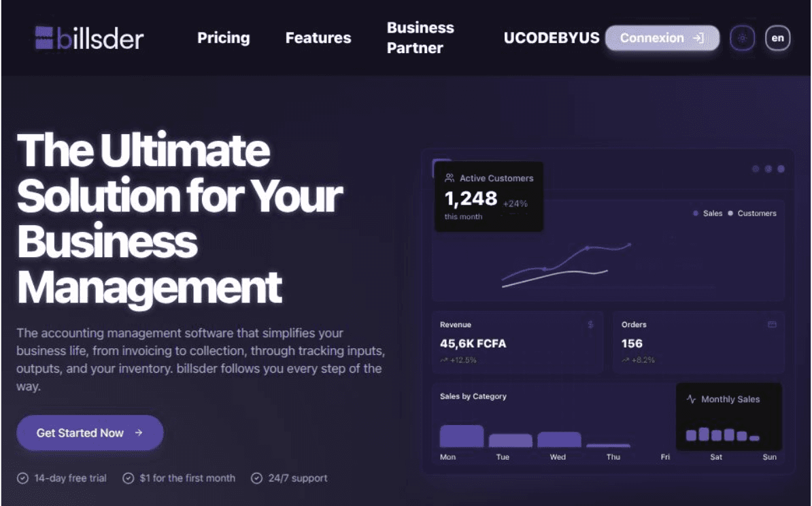The height and width of the screenshot is (506, 812).
Task: Click the 'Wed' axis label
Action: pos(558,457)
